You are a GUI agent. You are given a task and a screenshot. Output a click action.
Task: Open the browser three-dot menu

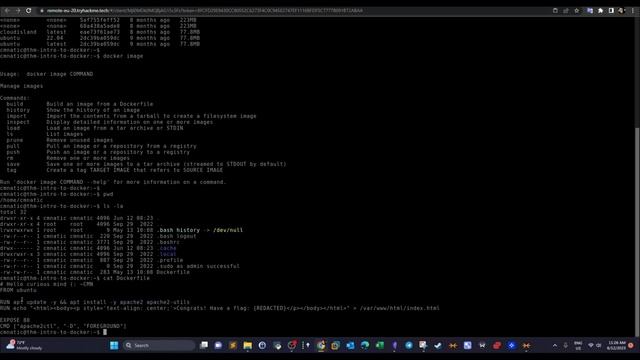[633, 11]
